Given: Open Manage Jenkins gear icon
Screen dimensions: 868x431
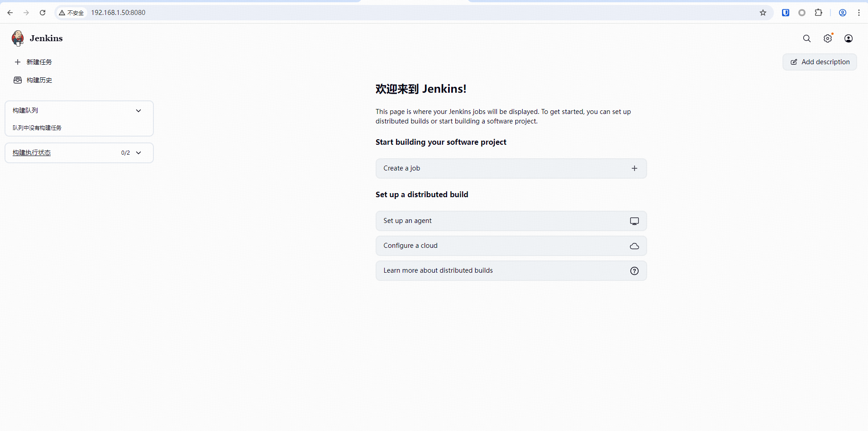Looking at the screenshot, I should point(828,38).
